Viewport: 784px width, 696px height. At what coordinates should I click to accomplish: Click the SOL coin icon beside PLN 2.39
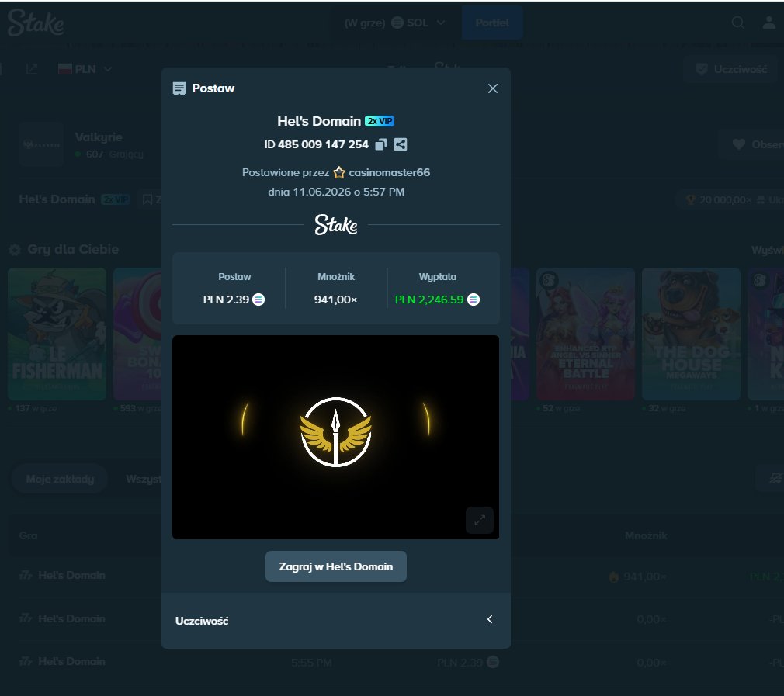[258, 300]
